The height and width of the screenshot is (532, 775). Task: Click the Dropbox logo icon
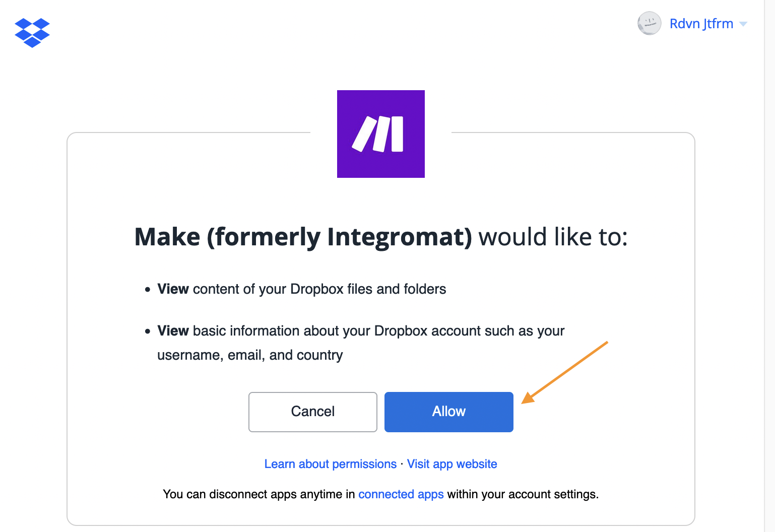pos(32,33)
